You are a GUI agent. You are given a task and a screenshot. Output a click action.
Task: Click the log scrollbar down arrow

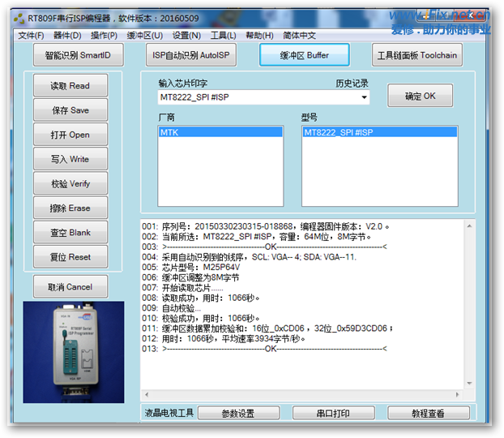[x=469, y=383]
